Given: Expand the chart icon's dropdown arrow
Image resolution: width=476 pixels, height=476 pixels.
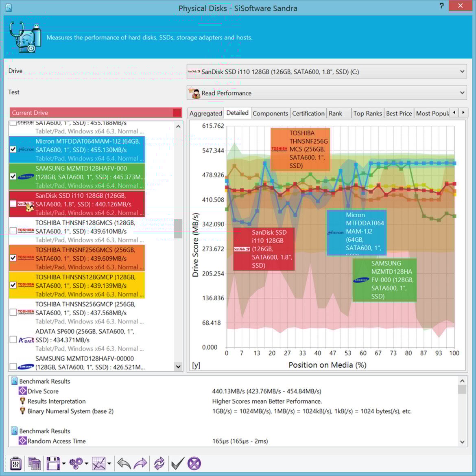Looking at the screenshot, I should (x=109, y=463).
